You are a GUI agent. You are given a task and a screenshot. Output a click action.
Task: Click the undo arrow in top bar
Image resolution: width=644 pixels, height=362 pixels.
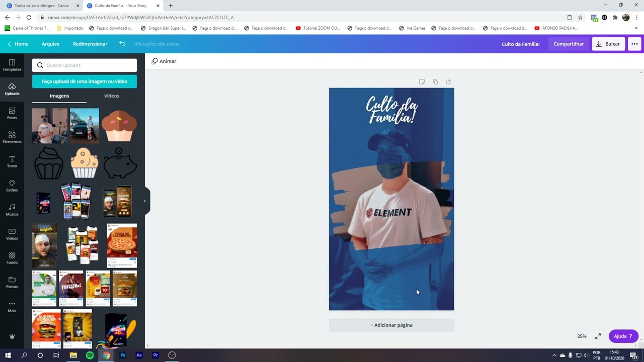122,44
